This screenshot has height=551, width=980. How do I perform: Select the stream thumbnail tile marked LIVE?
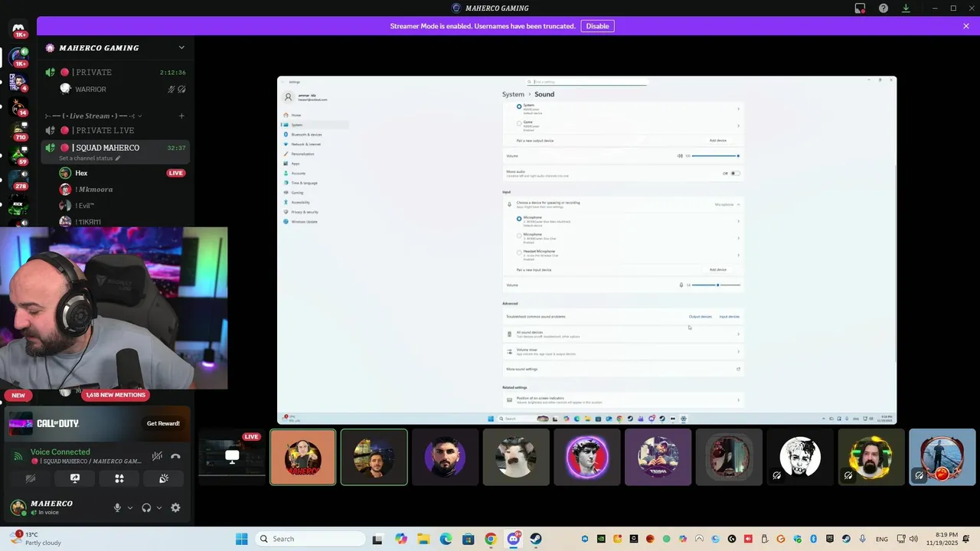[x=232, y=457]
